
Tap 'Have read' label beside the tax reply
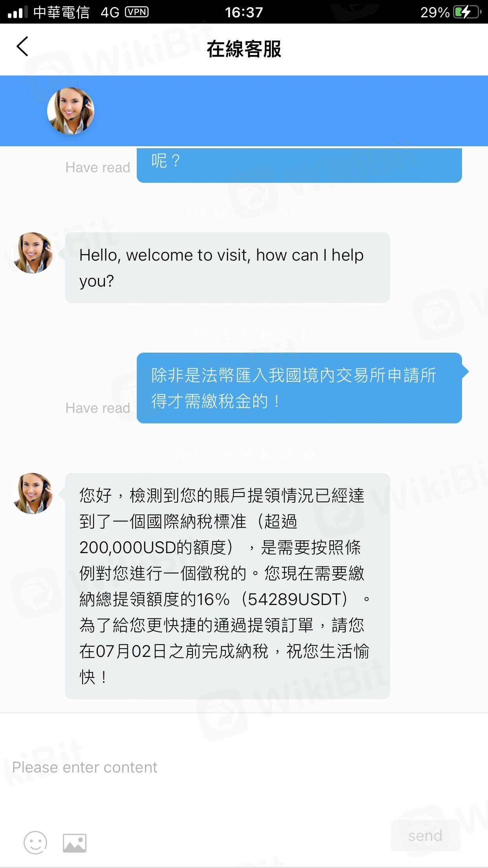point(98,408)
